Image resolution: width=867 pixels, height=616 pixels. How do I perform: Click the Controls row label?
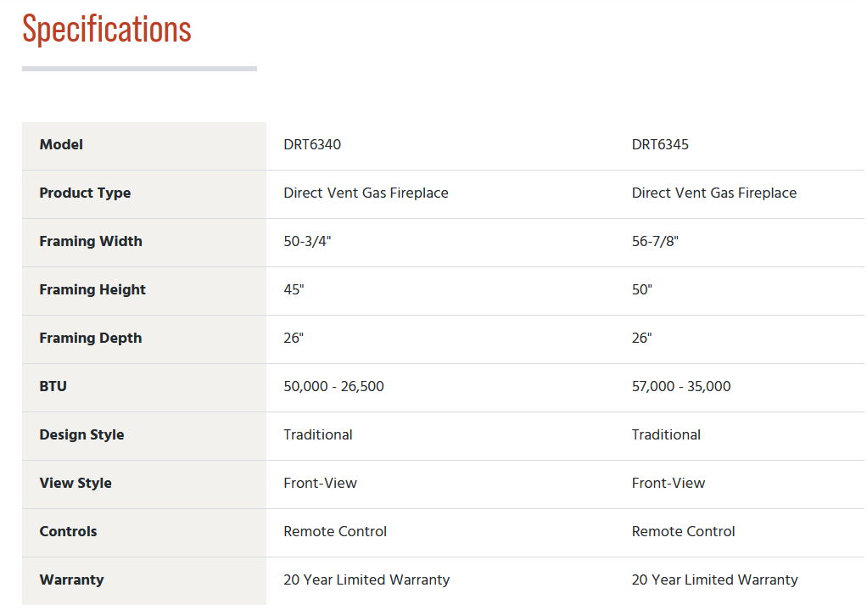coord(68,531)
